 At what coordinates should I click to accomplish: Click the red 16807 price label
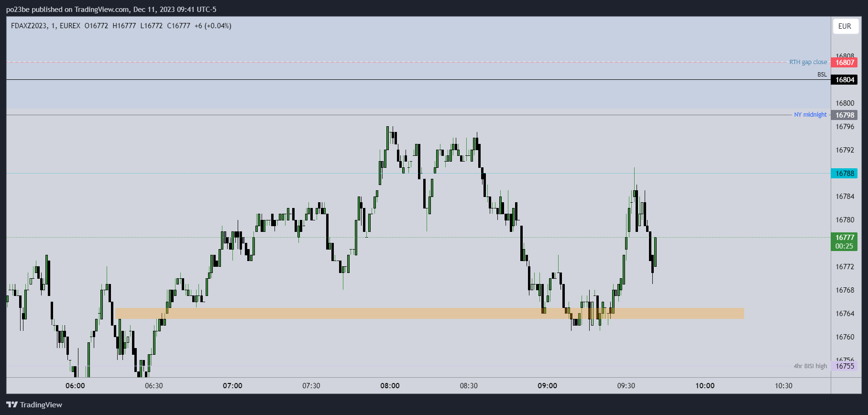[845, 63]
